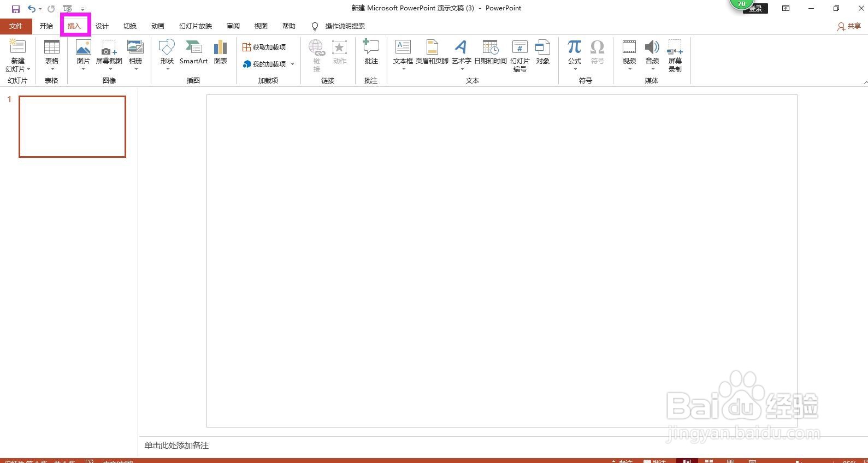The width and height of the screenshot is (868, 463).
Task: Click the 登录 (Sign in) button
Action: click(755, 9)
